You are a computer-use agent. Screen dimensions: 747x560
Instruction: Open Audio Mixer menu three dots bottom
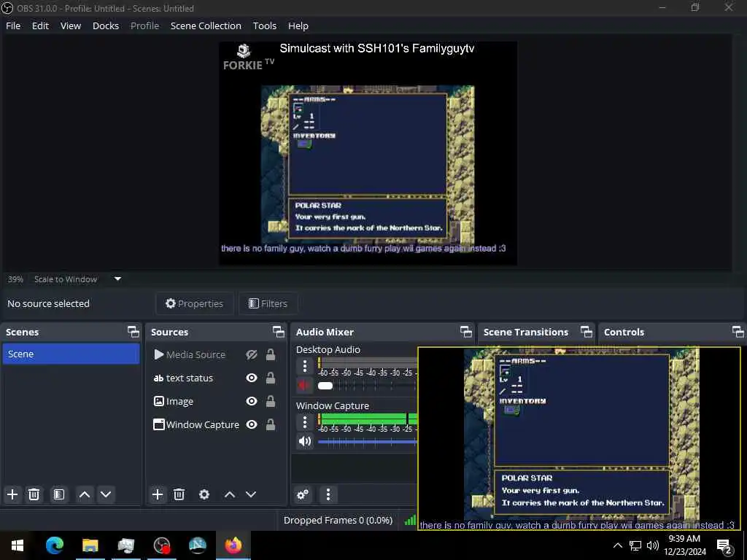(328, 495)
